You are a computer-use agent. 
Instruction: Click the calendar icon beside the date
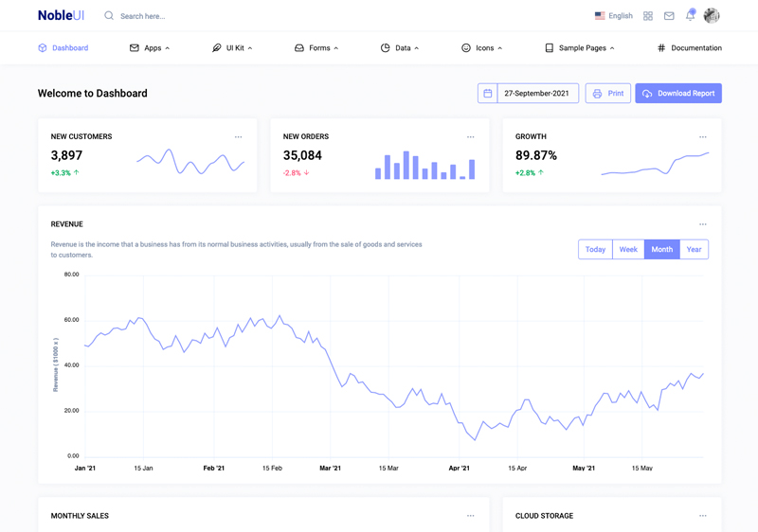coord(488,94)
